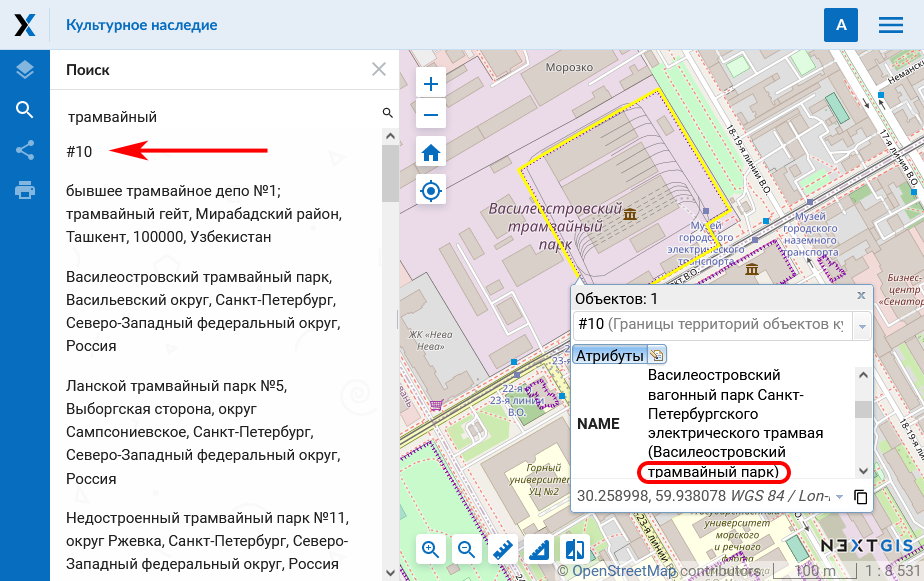Image resolution: width=924 pixels, height=581 pixels.
Task: Select result 'бывшее трамвайное депо №1'
Action: pyautogui.click(x=204, y=214)
